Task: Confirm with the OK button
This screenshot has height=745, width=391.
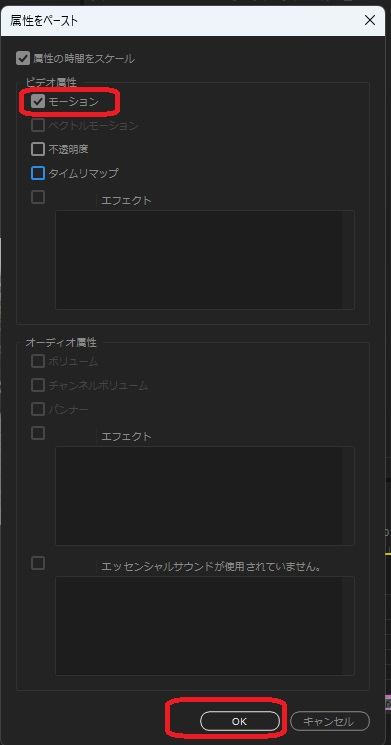Action: [240, 721]
